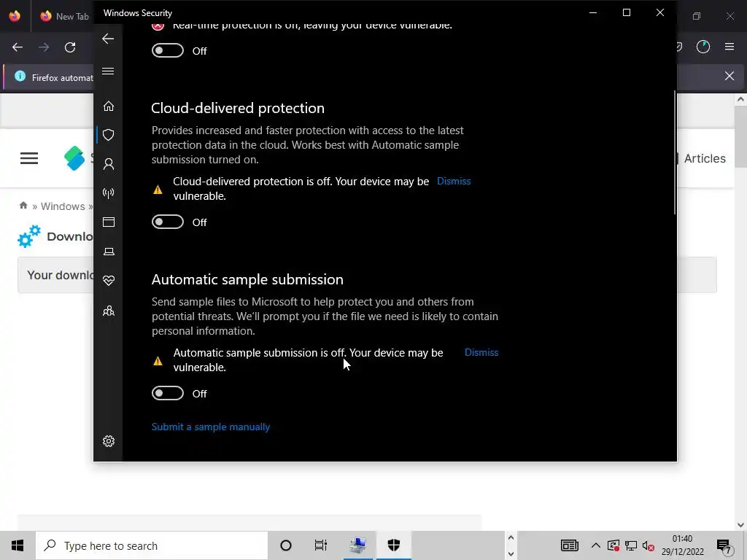The height and width of the screenshot is (560, 747).
Task: Open Account protection person icon
Action: click(109, 164)
